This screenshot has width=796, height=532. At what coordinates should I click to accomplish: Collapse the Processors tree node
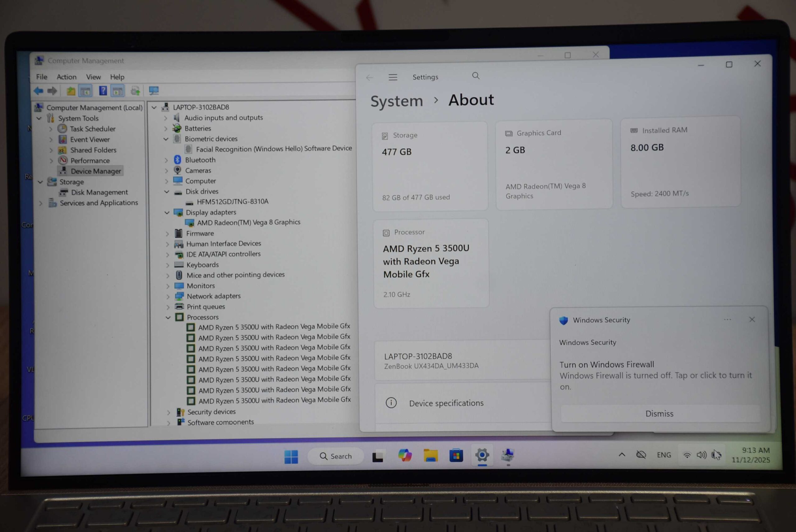(168, 317)
